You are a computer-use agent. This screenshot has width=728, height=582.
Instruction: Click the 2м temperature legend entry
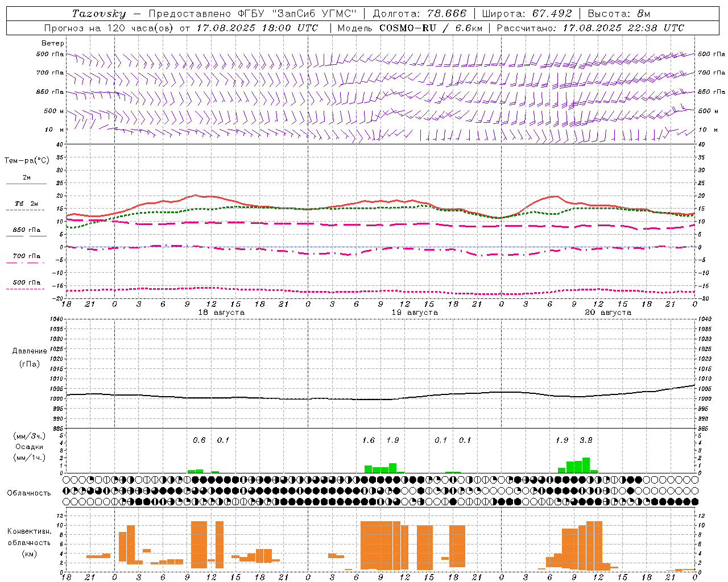(26, 178)
